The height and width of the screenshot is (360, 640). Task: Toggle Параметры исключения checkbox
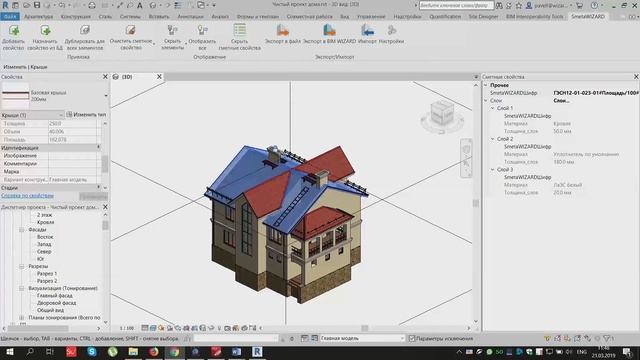412,338
